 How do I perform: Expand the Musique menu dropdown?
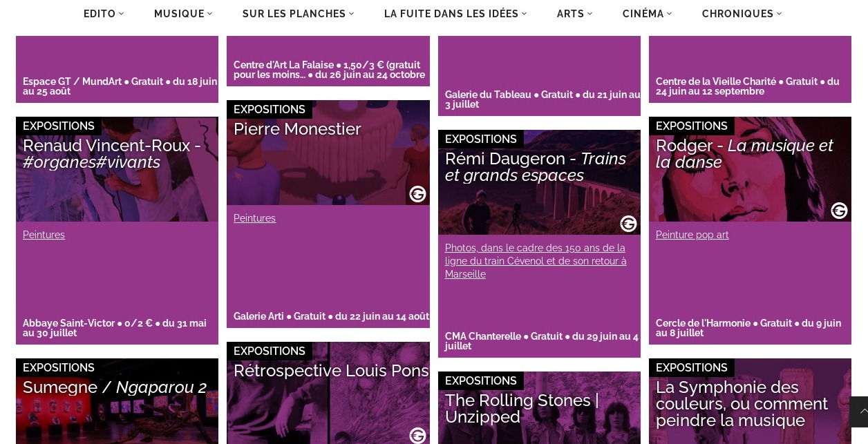coord(183,14)
